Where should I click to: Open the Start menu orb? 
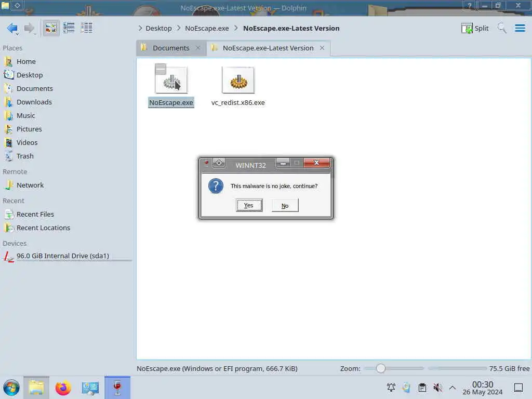point(11,388)
